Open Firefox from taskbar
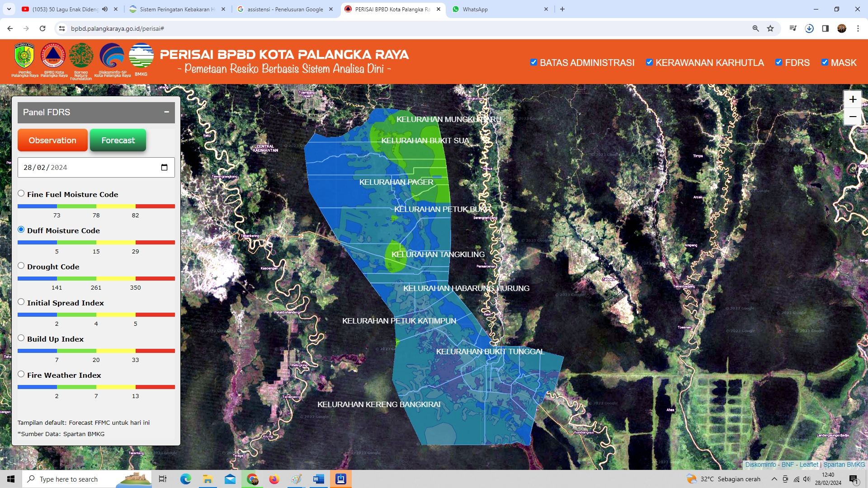The width and height of the screenshot is (868, 488). point(274,479)
